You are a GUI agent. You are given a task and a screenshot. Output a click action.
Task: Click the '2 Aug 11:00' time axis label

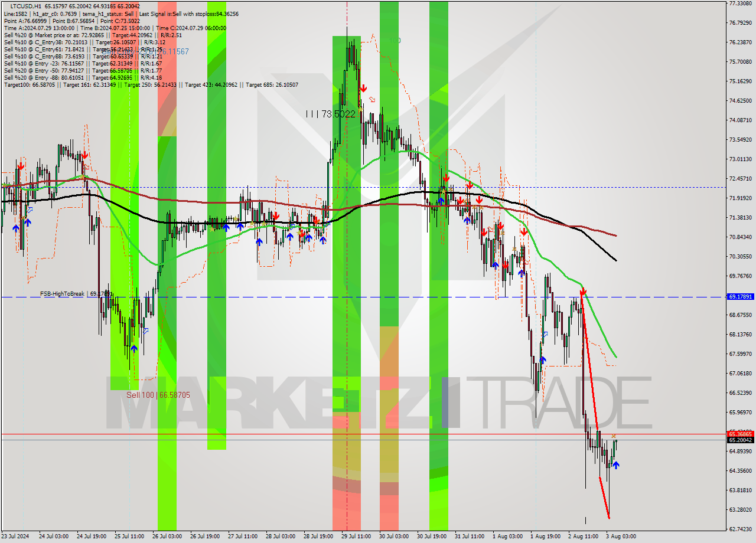tap(583, 537)
